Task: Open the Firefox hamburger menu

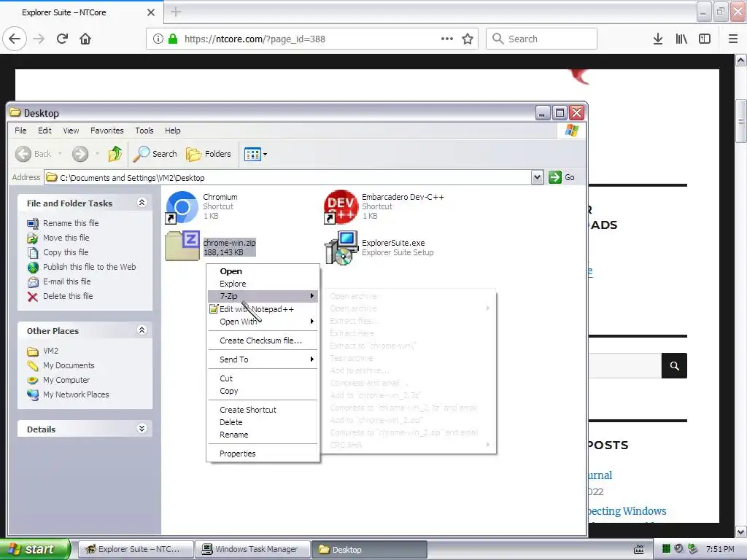Action: [x=733, y=39]
